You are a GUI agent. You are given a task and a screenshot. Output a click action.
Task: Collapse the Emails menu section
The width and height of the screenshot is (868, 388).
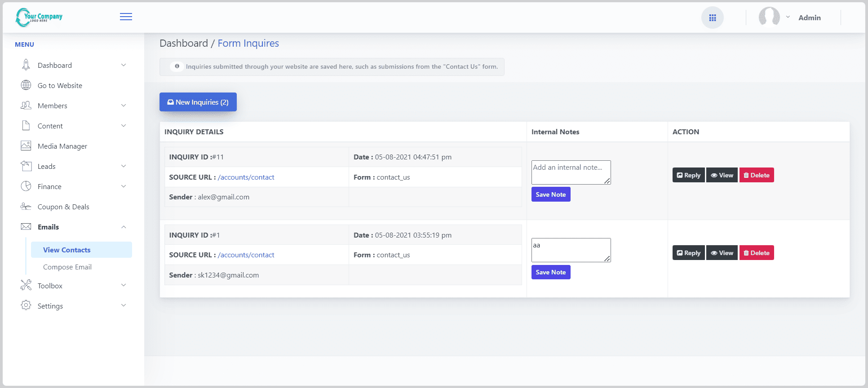pyautogui.click(x=124, y=227)
